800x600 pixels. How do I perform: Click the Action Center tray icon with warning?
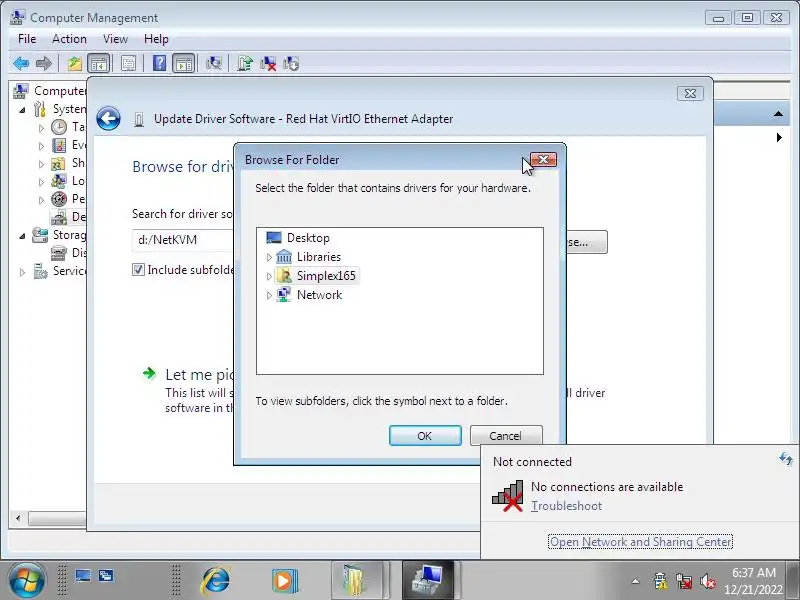pyautogui.click(x=661, y=581)
